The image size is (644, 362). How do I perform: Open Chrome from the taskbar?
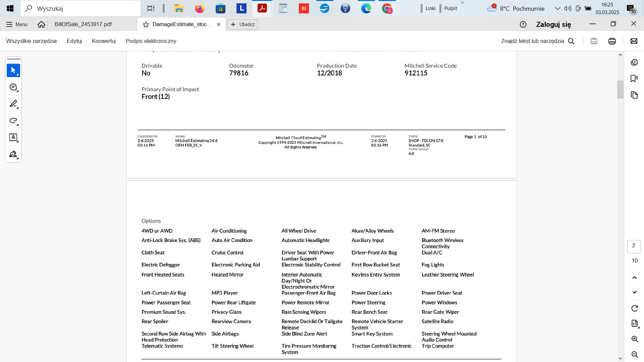coord(387,8)
